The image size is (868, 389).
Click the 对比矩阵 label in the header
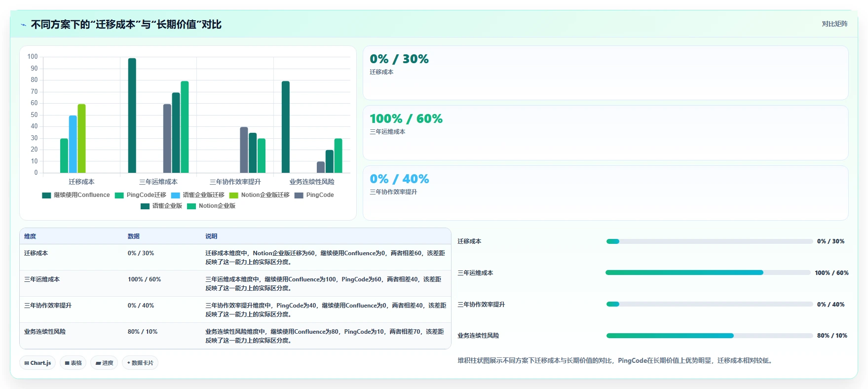point(834,24)
